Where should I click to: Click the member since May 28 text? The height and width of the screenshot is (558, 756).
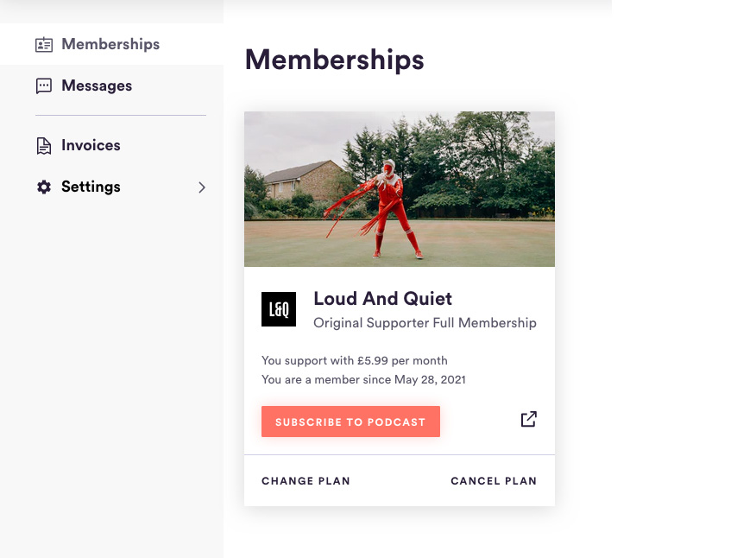coord(363,379)
